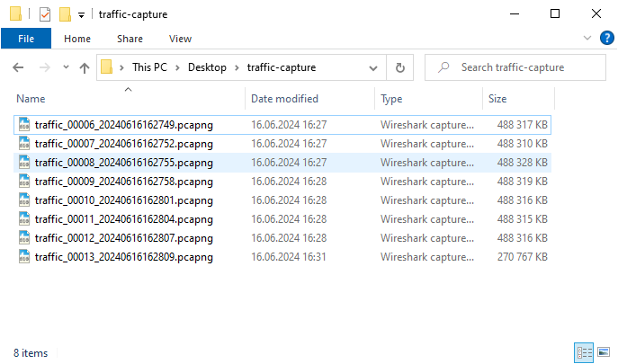Viewport: 618px width, 364px height.
Task: Switch to the View ribbon tab
Action: tap(180, 39)
